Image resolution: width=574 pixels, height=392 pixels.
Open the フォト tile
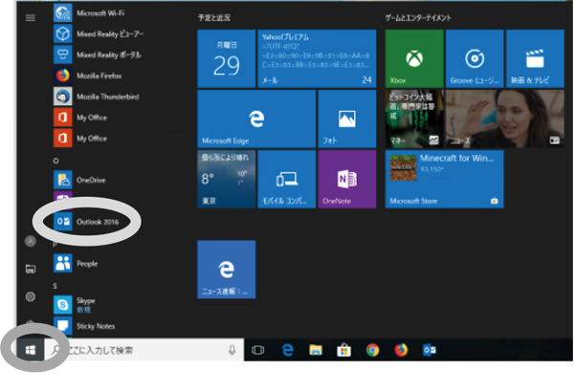(x=346, y=119)
